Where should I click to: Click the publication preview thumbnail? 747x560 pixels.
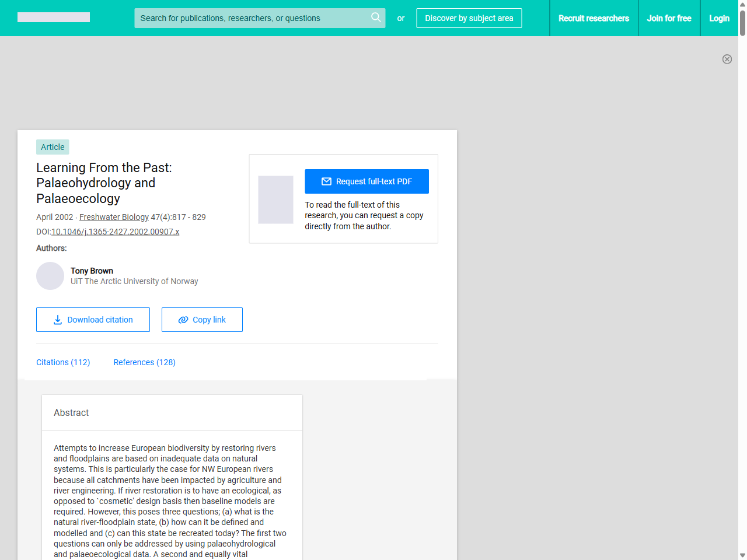[x=275, y=199]
